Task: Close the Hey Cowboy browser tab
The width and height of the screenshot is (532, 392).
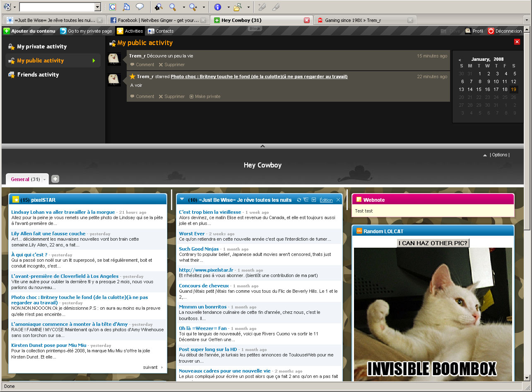Action: 307,20
